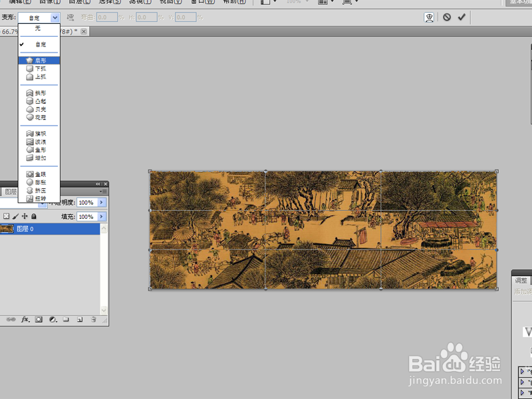
Task: Create new fill or adjustment layer
Action: pos(53,319)
